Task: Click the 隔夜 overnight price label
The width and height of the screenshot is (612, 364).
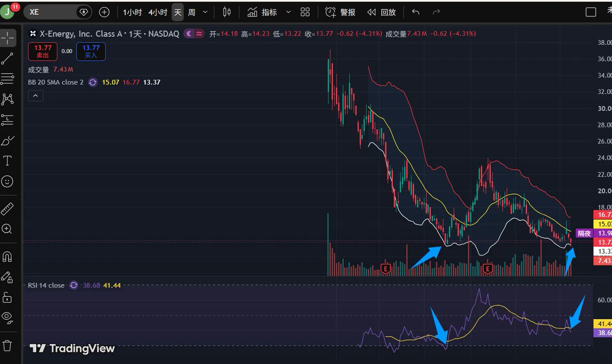Action: pos(584,233)
